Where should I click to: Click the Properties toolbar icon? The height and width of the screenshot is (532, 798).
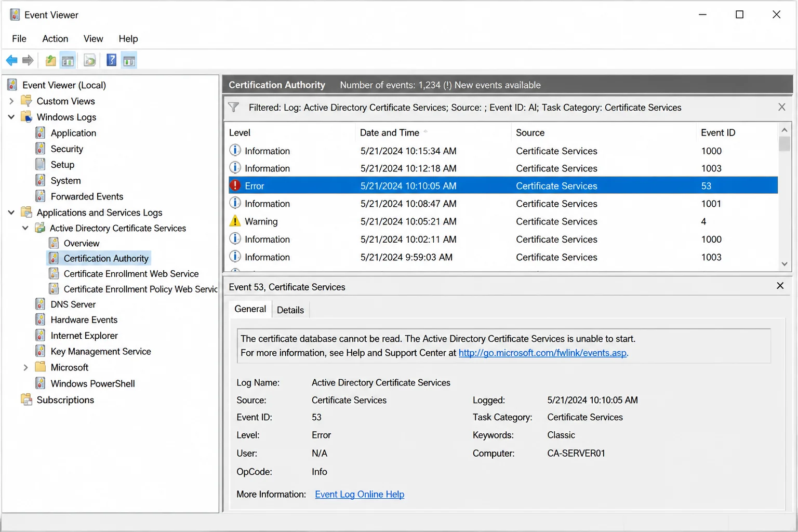click(x=90, y=60)
